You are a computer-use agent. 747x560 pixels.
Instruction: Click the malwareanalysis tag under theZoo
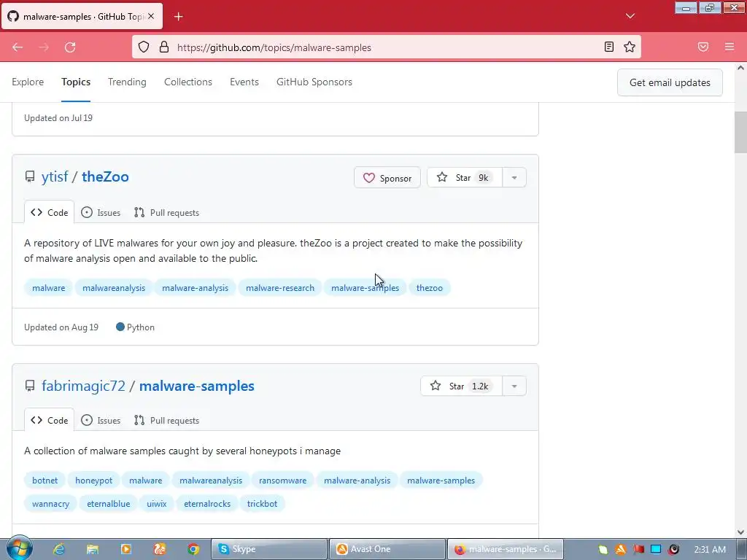pyautogui.click(x=114, y=287)
